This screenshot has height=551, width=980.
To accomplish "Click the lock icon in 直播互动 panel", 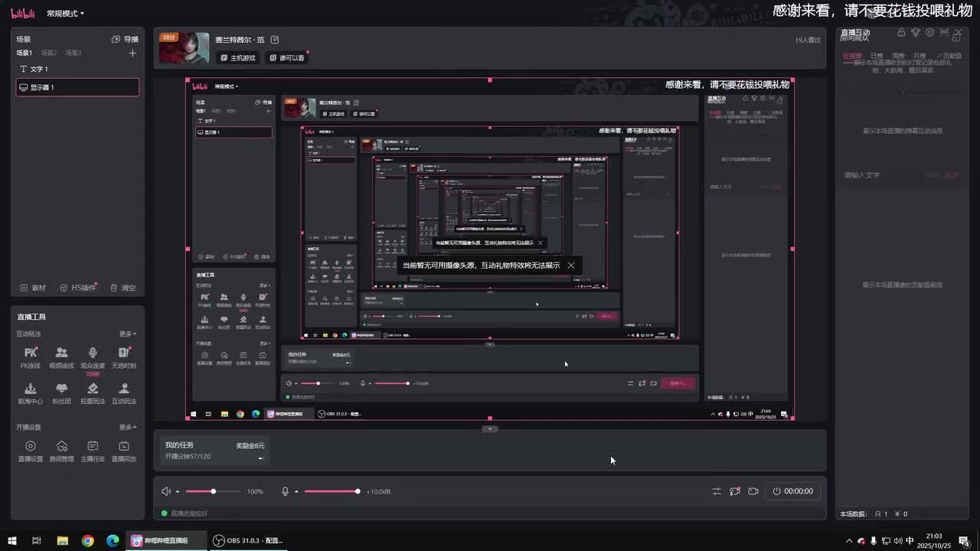I will point(901,32).
